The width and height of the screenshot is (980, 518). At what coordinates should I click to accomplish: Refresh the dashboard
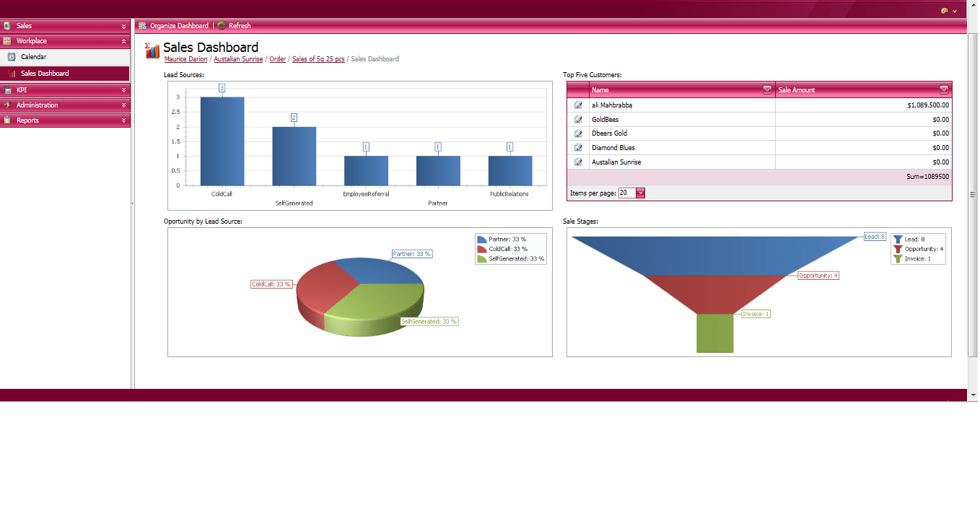[234, 26]
